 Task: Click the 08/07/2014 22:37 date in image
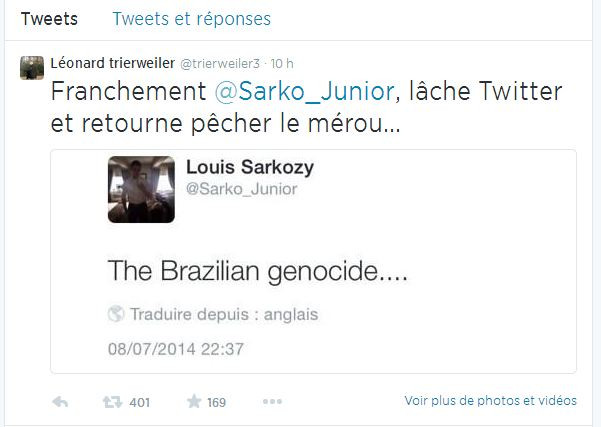coord(176,349)
